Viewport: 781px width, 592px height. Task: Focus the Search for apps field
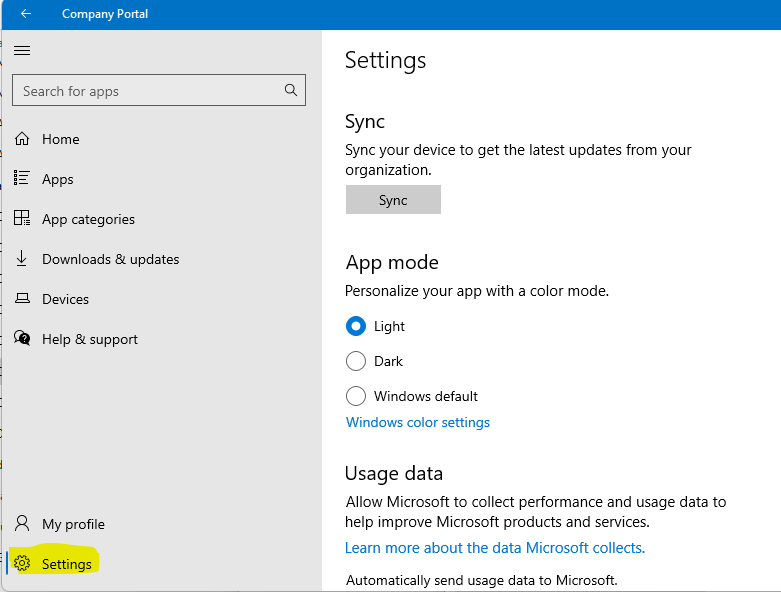(x=159, y=90)
